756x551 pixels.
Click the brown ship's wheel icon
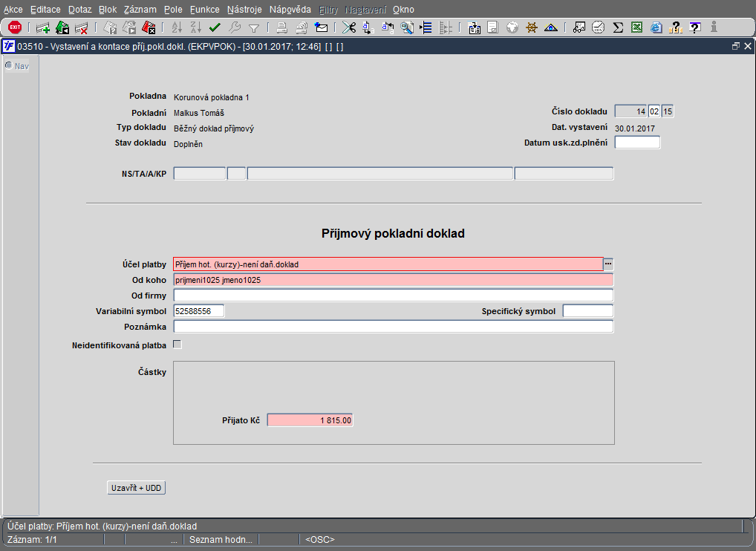[531, 28]
